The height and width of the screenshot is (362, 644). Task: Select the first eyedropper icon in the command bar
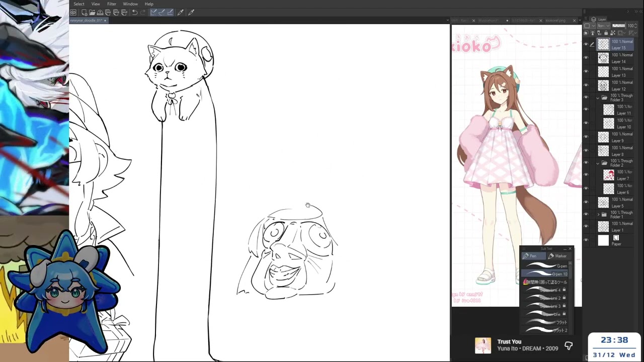(180, 12)
